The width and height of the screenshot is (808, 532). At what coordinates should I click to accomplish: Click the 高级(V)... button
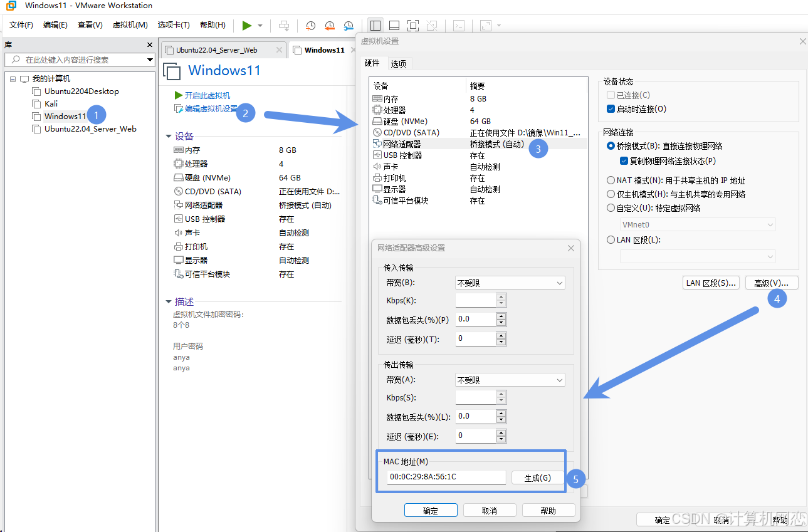point(772,283)
